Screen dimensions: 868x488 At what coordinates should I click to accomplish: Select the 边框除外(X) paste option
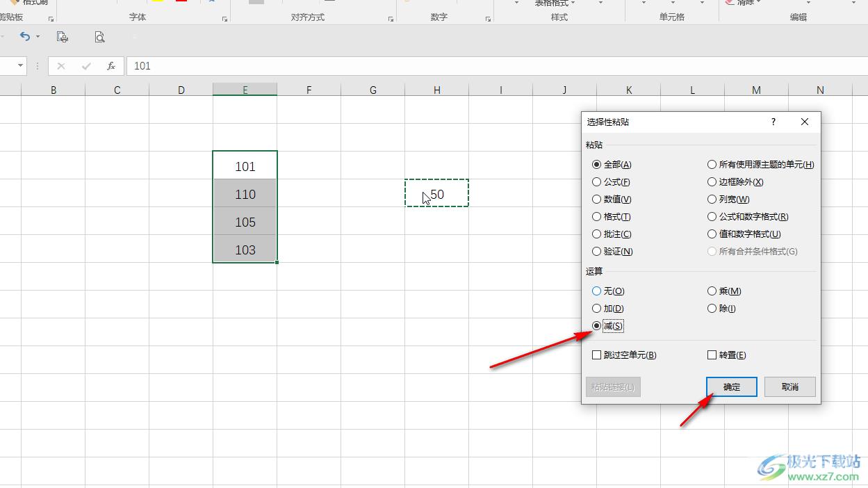(x=735, y=182)
